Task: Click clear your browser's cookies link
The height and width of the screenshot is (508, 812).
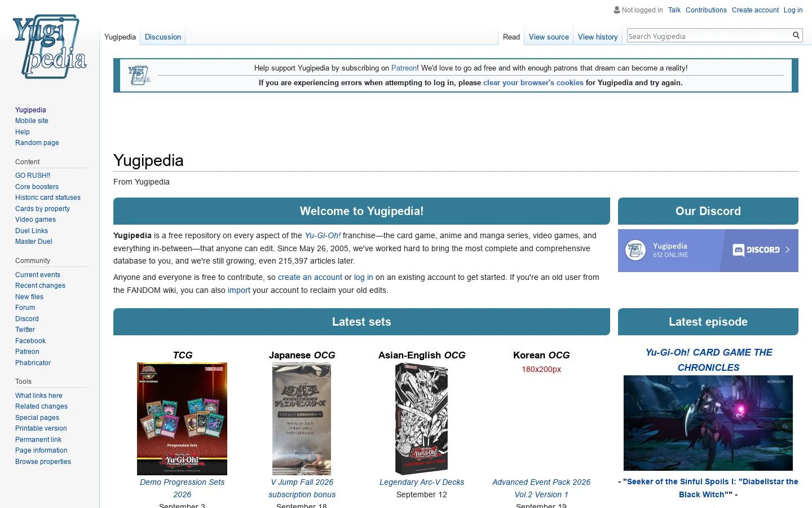Action: (x=533, y=82)
